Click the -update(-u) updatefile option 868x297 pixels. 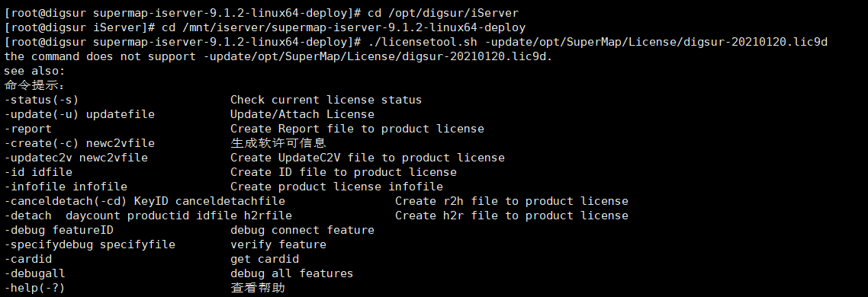[x=79, y=114]
